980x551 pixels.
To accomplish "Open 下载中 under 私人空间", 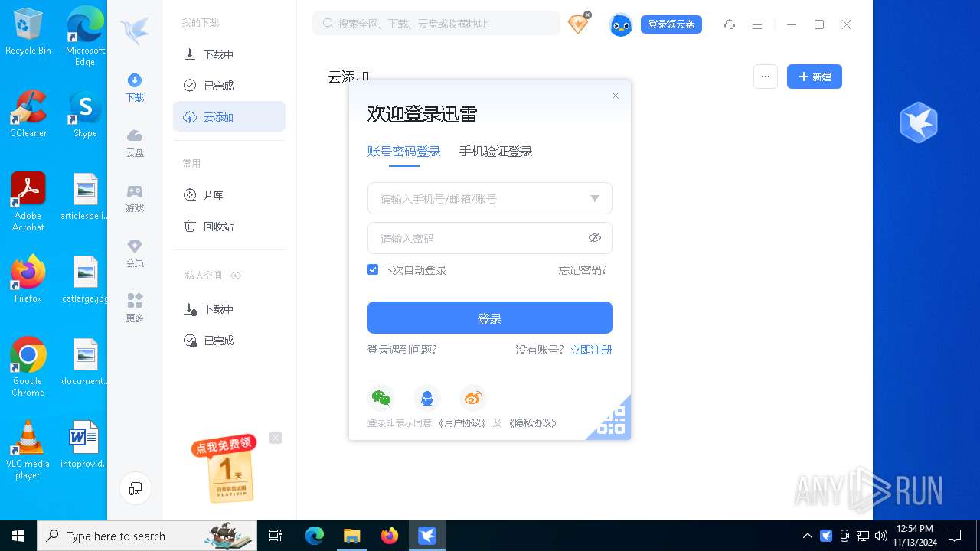I will [229, 309].
